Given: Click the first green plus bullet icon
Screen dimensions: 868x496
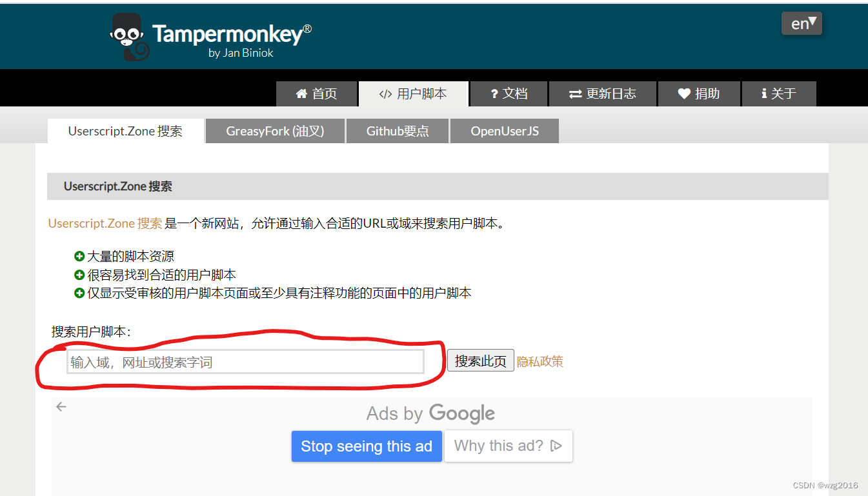Looking at the screenshot, I should [x=79, y=256].
